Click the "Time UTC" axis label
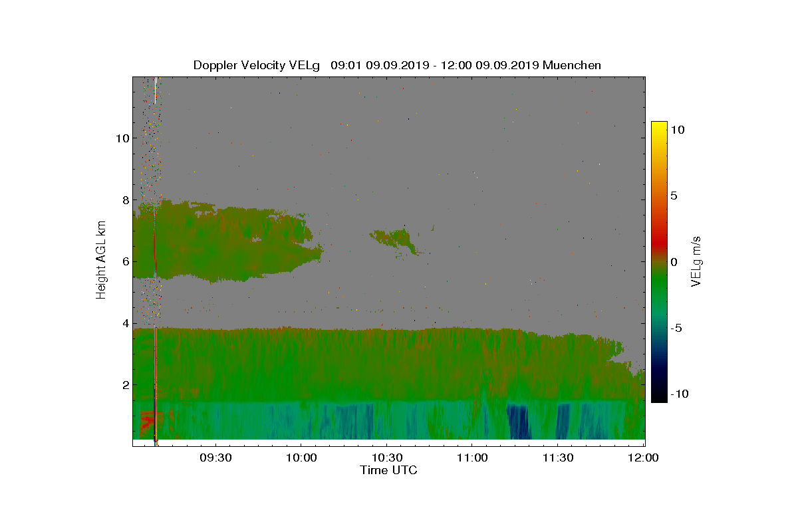The image size is (798, 532). pyautogui.click(x=389, y=470)
